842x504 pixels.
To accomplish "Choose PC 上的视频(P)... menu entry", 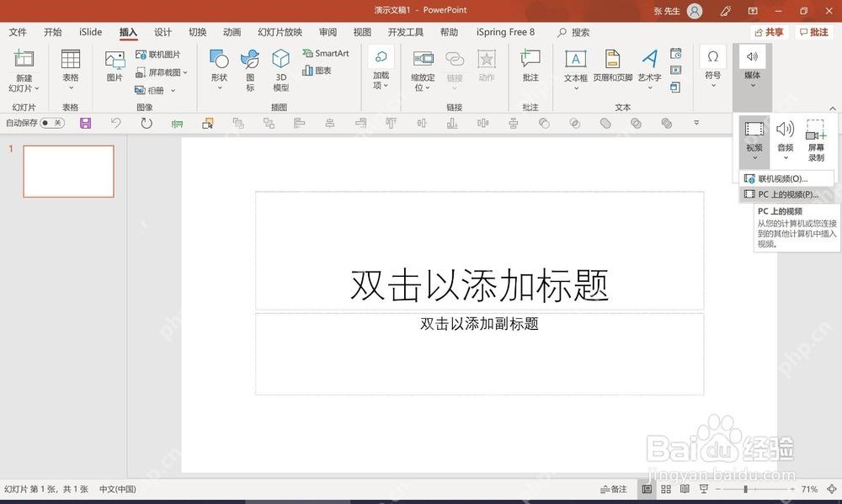I will 787,194.
